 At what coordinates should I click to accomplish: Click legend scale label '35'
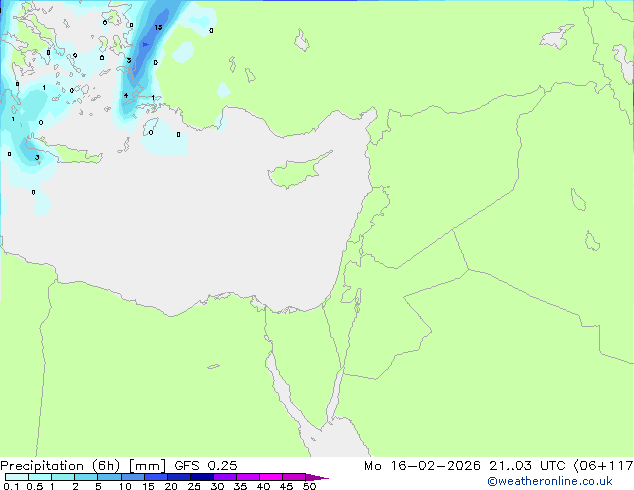coord(240,486)
